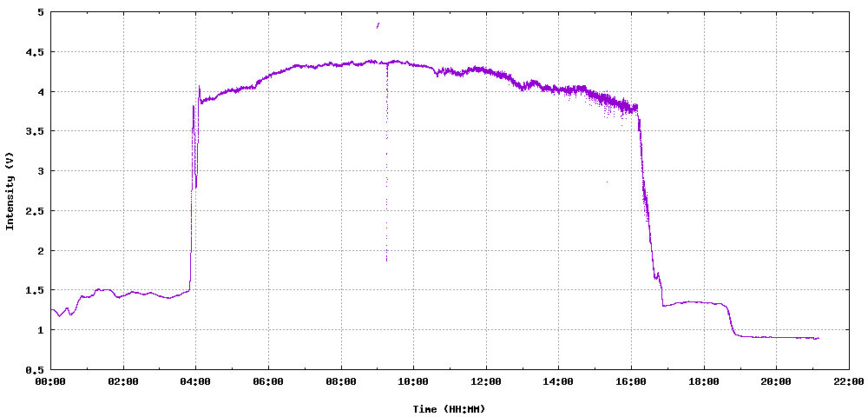Click the x-axis label 02:00

click(x=123, y=381)
